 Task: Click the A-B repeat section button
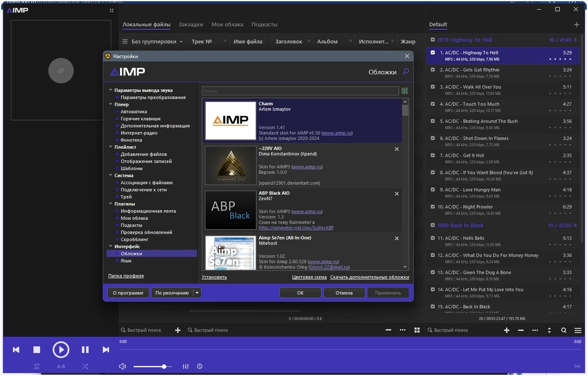click(61, 366)
